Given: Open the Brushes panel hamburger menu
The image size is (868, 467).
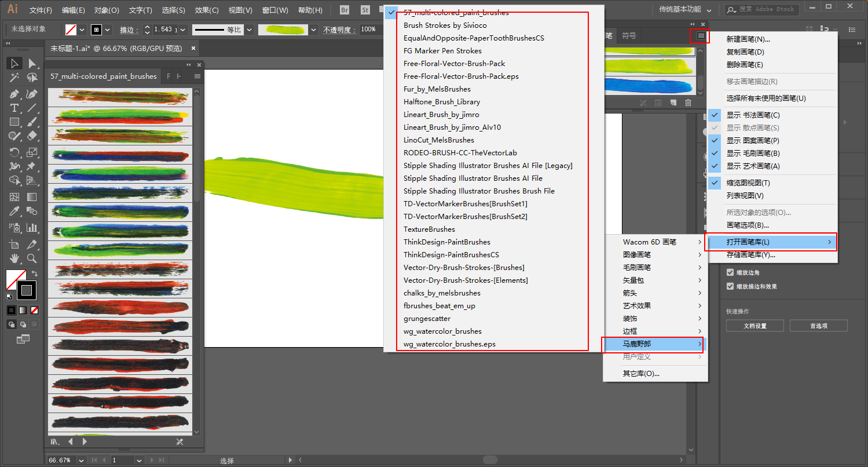Looking at the screenshot, I should 701,36.
